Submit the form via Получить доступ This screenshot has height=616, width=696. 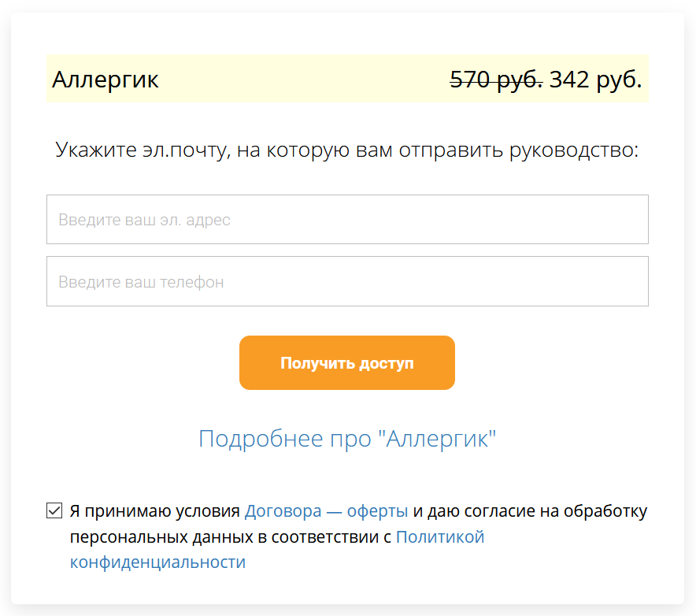(347, 362)
